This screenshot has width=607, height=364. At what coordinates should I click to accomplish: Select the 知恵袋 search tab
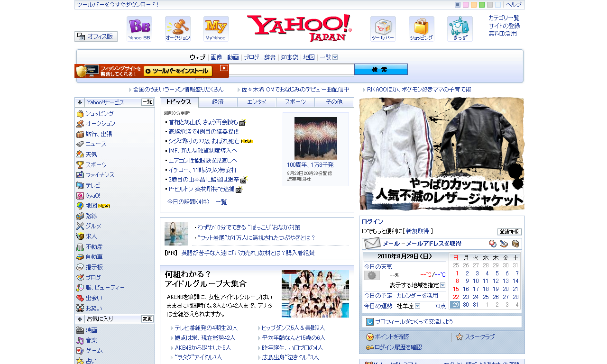[x=289, y=57]
